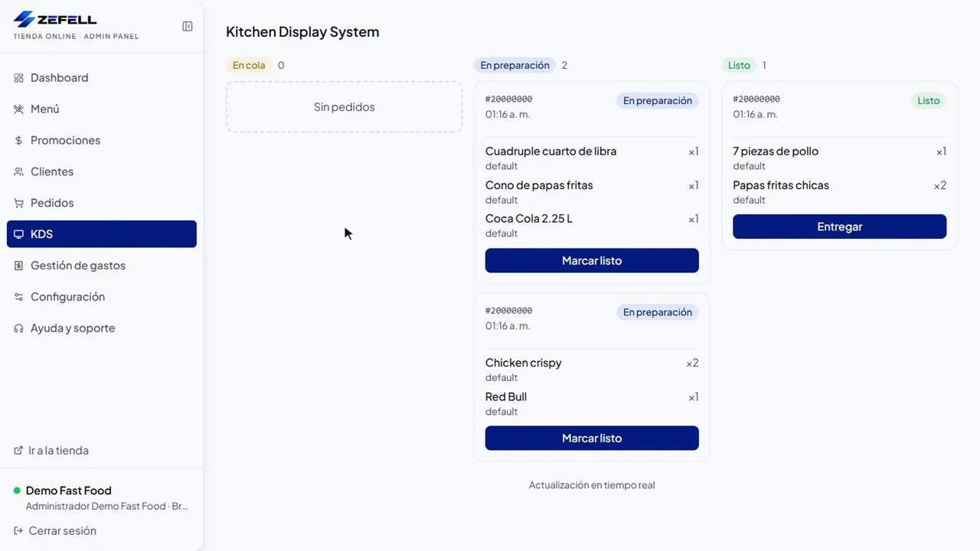The width and height of the screenshot is (980, 551).
Task: Click the Promociones dollar icon
Action: pyautogui.click(x=18, y=141)
